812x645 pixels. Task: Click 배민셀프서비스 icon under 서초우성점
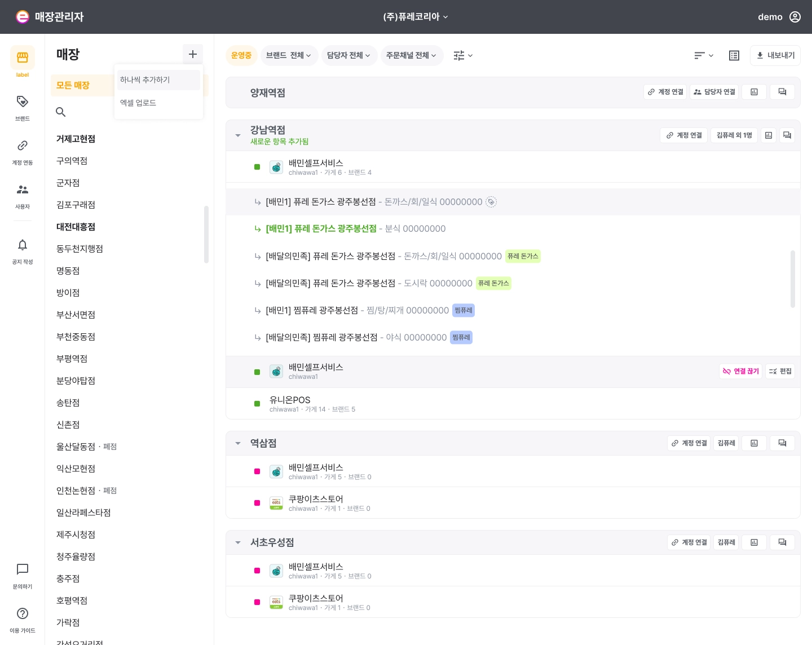[x=276, y=571]
